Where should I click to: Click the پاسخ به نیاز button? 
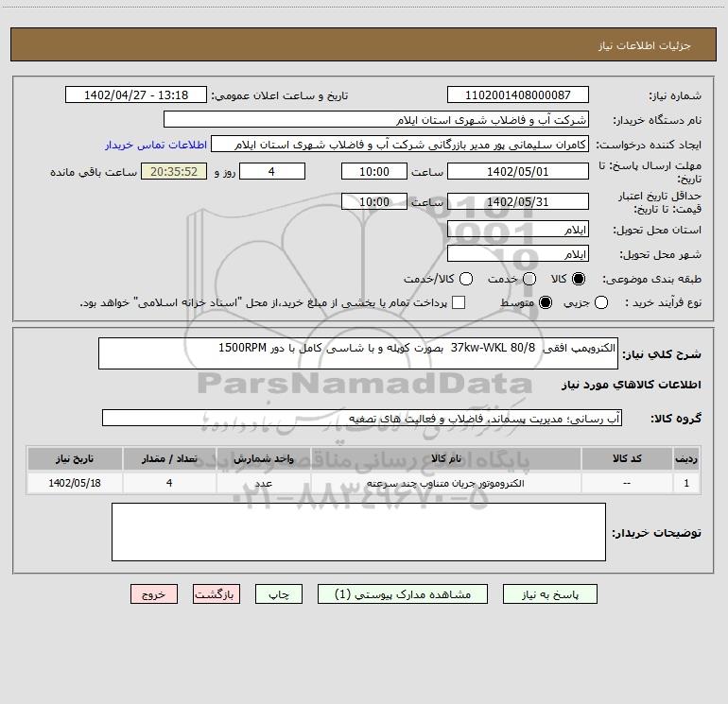pos(550,594)
